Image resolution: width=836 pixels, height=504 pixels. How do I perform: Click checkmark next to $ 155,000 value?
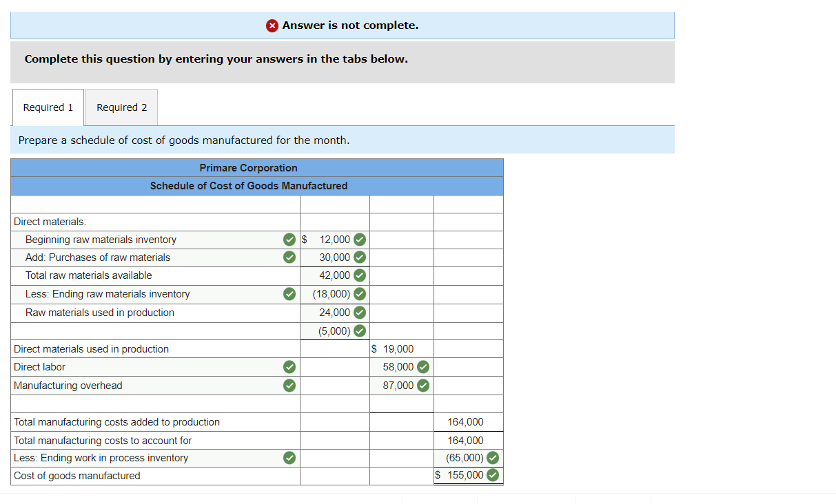[493, 475]
